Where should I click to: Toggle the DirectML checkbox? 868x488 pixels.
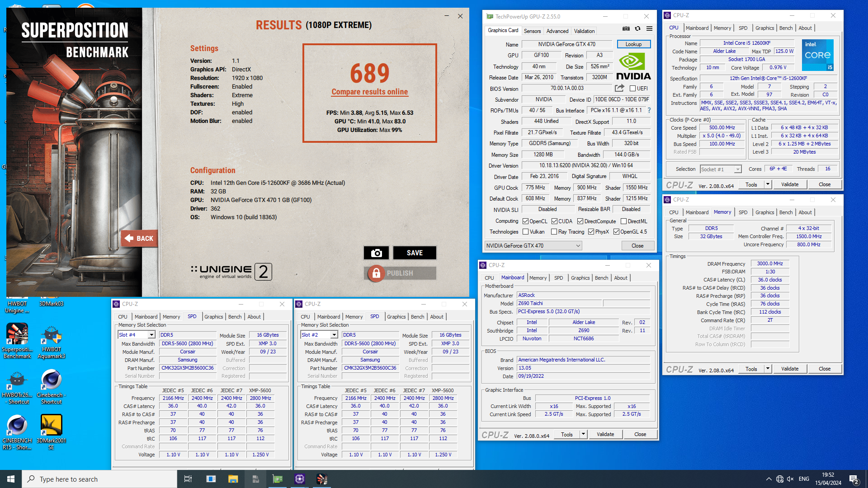tap(623, 221)
